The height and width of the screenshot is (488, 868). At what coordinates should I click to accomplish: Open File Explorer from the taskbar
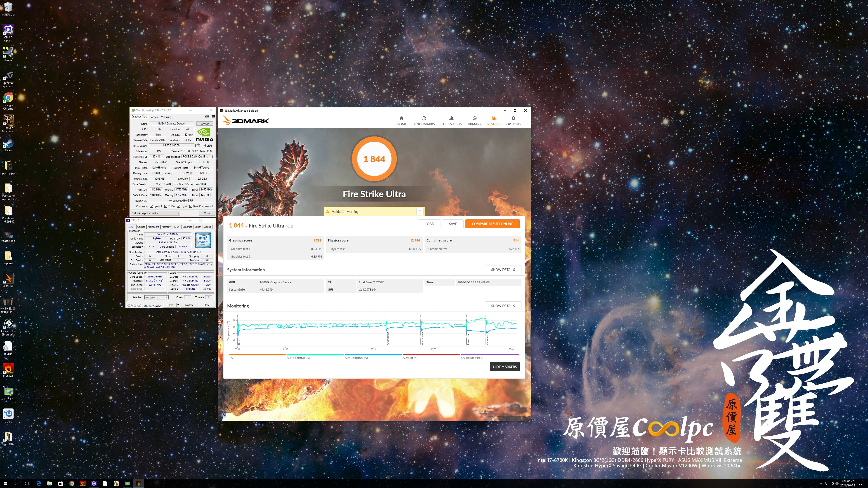50,483
